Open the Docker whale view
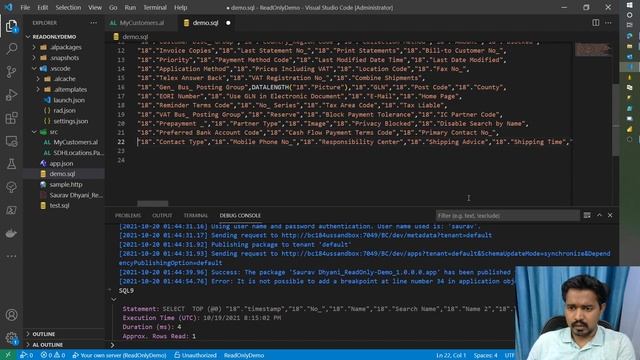 pos(11,233)
